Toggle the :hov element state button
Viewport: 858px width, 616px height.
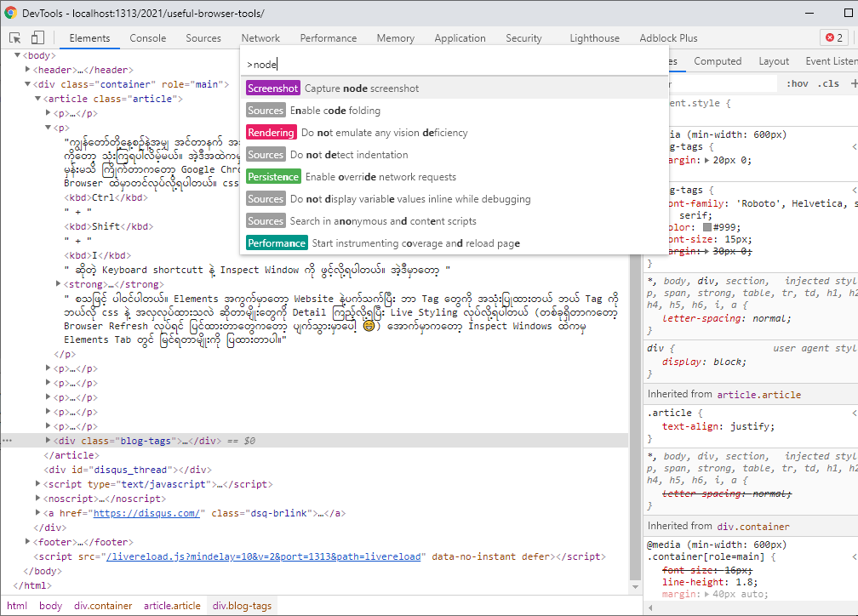coord(798,83)
